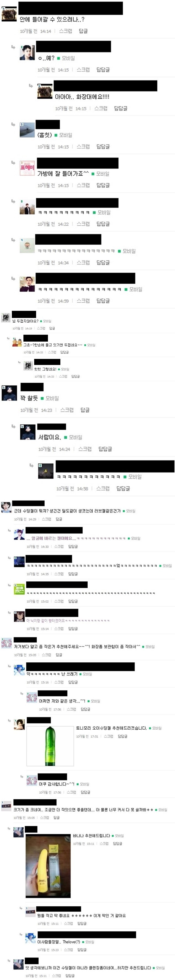Click 답글 under "안에 들어갈 수 있으려나..?"
This screenshot has height=980, width=175.
click(x=83, y=31)
